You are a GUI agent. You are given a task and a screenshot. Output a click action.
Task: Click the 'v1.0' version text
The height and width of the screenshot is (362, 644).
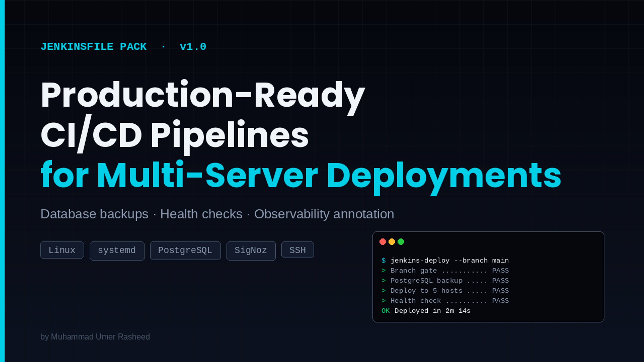[x=193, y=47]
